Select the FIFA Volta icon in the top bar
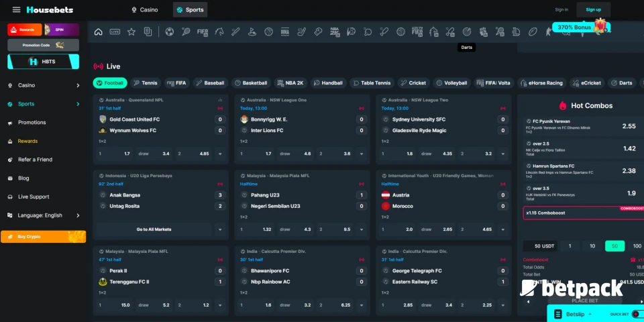The width and height of the screenshot is (644, 322). click(x=417, y=32)
